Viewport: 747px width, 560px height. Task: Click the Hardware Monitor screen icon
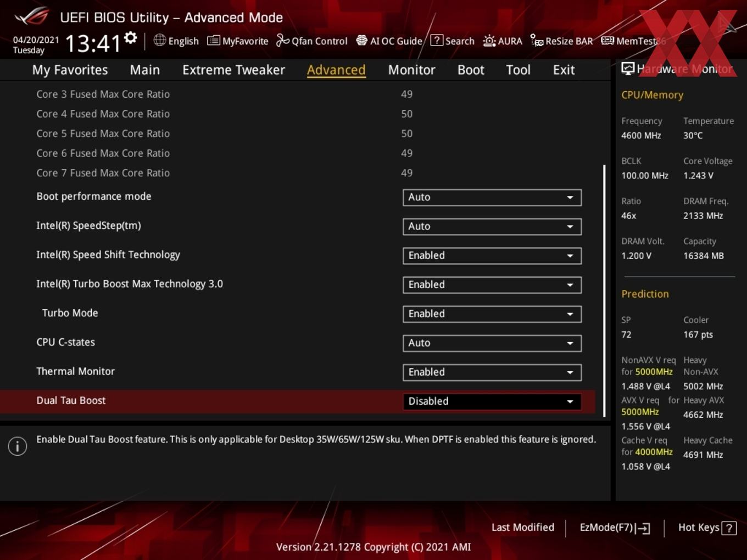pyautogui.click(x=628, y=69)
